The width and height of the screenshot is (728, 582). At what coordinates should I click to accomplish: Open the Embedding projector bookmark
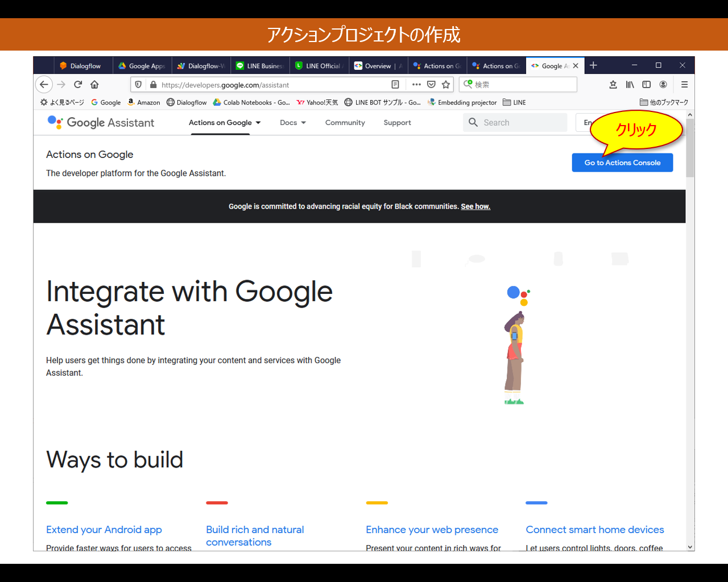pyautogui.click(x=462, y=102)
